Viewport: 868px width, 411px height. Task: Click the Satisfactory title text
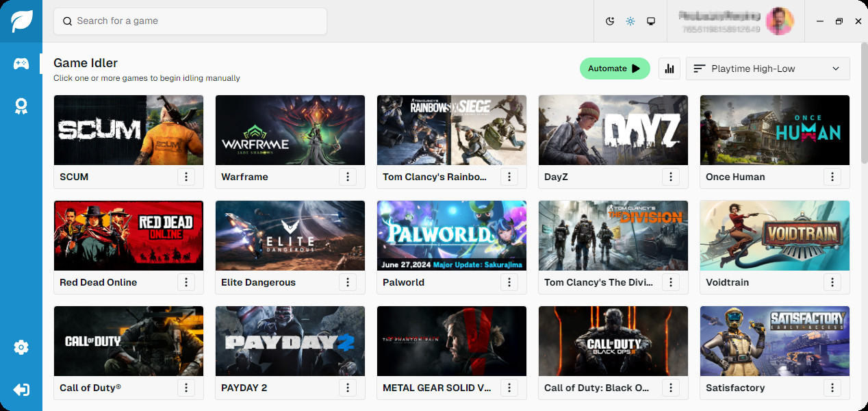(735, 388)
